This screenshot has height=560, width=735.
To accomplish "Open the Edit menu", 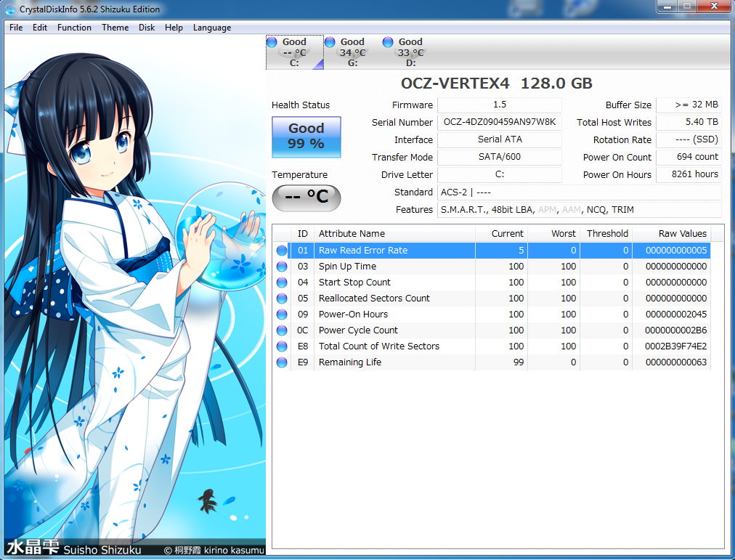I will [x=40, y=28].
